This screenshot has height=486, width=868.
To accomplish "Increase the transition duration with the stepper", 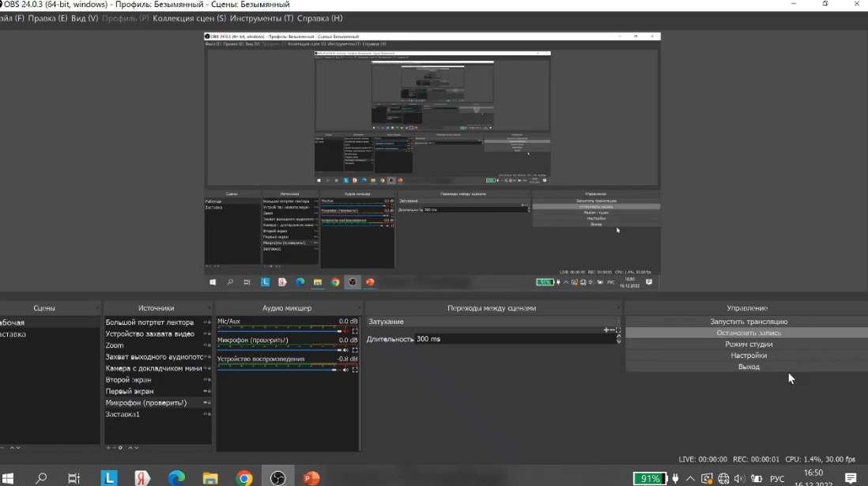I will click(x=618, y=336).
